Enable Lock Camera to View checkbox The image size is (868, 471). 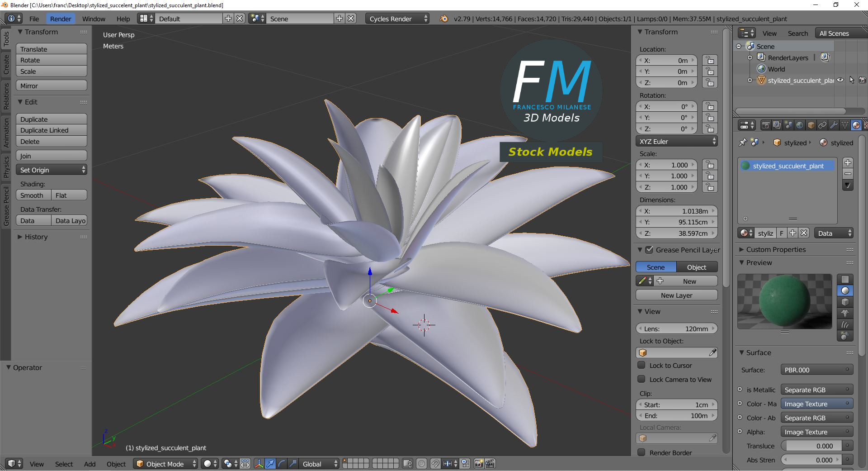coord(641,379)
